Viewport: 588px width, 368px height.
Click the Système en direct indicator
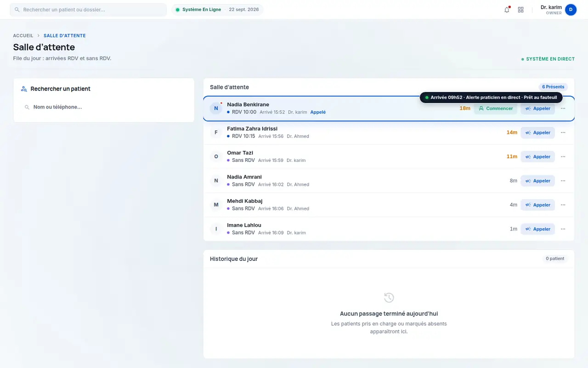click(548, 59)
